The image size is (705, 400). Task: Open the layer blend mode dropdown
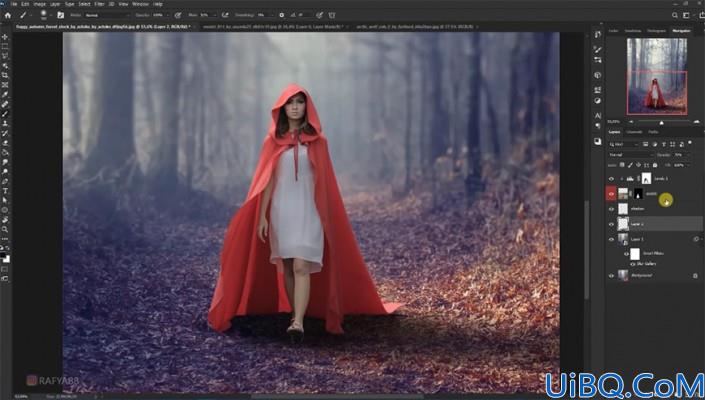(630, 155)
